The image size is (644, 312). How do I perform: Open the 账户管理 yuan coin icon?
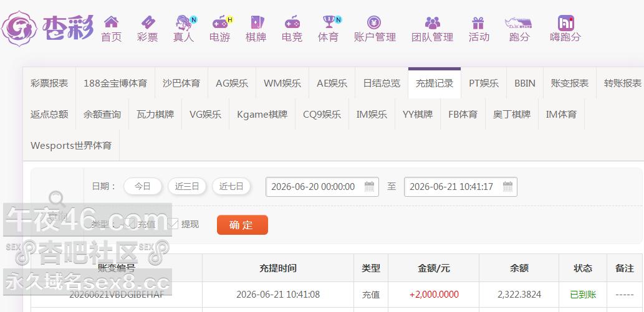click(374, 22)
